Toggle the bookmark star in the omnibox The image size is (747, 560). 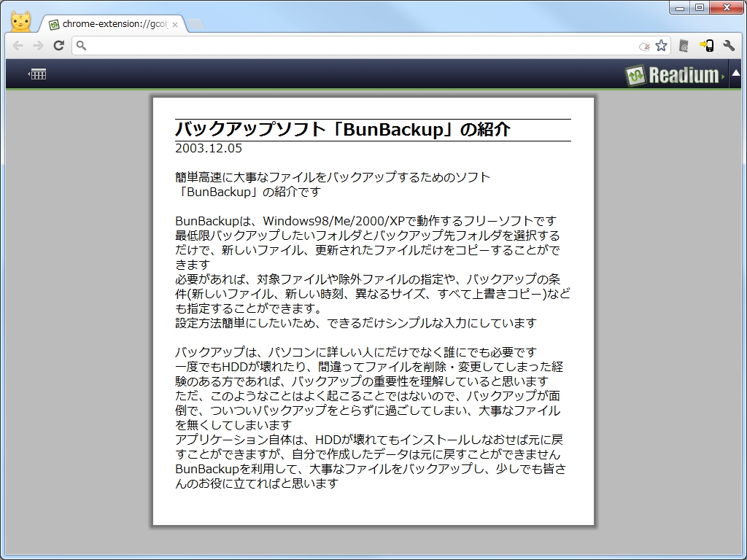(x=662, y=45)
